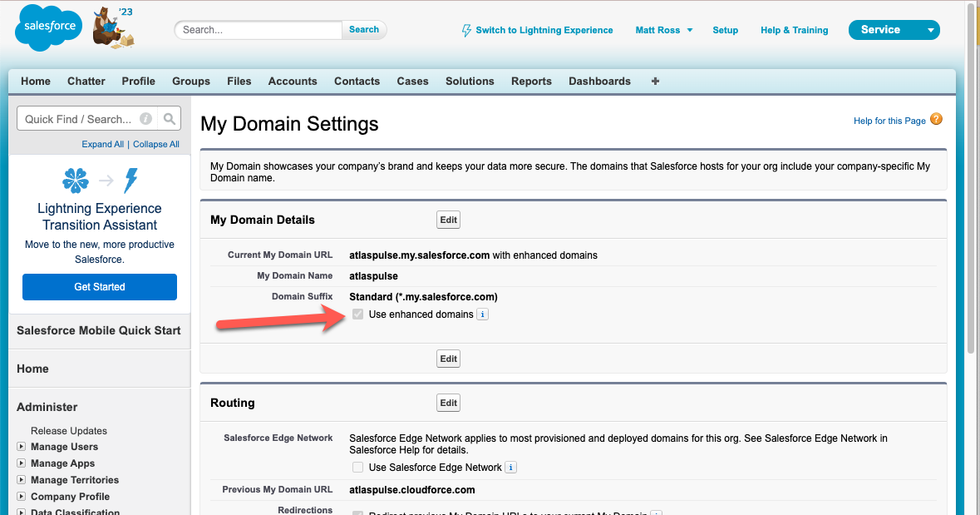Switch to the Groups tab
This screenshot has width=980, height=515.
click(191, 82)
